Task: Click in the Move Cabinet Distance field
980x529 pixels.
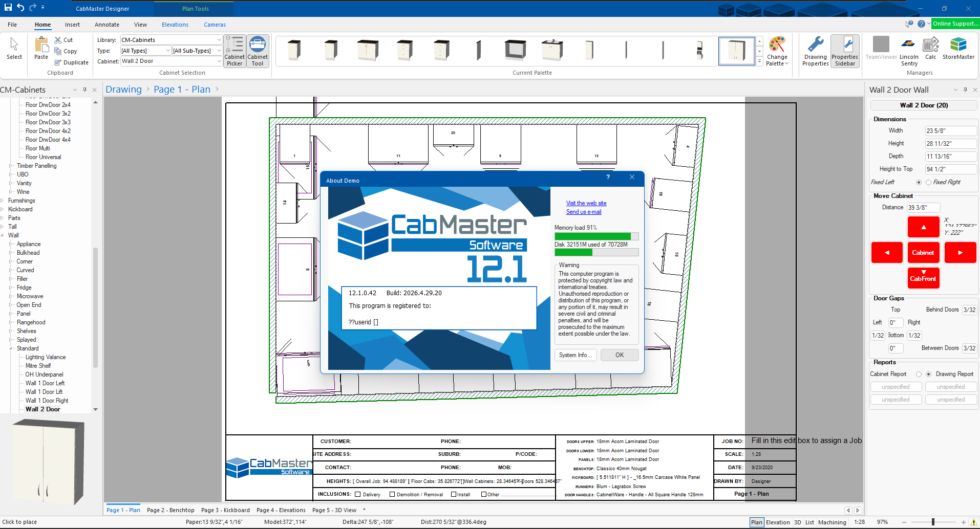Action: point(924,208)
